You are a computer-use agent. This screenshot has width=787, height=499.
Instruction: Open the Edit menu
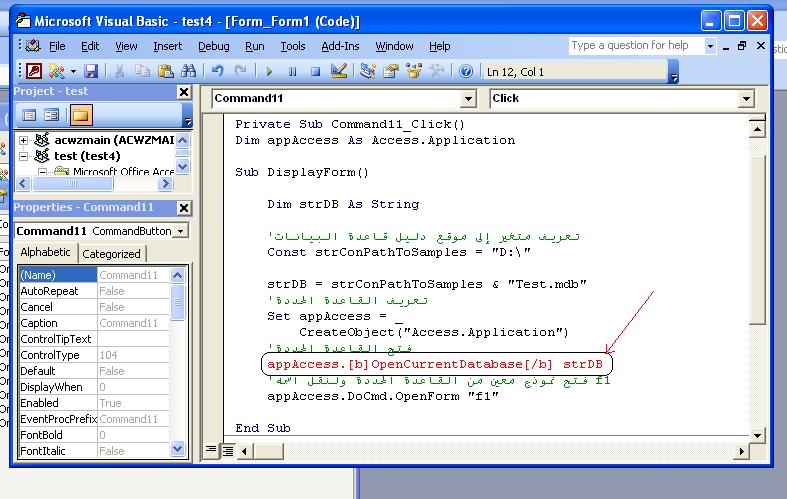coord(90,46)
